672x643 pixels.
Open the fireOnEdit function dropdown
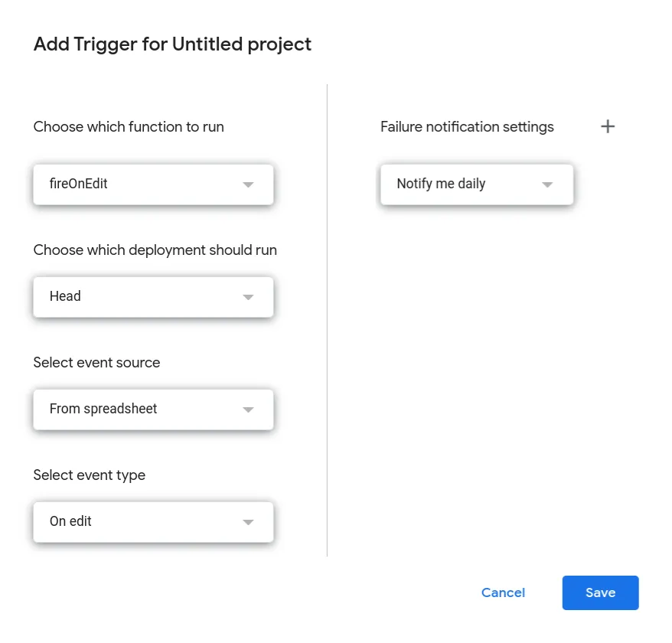point(153,184)
